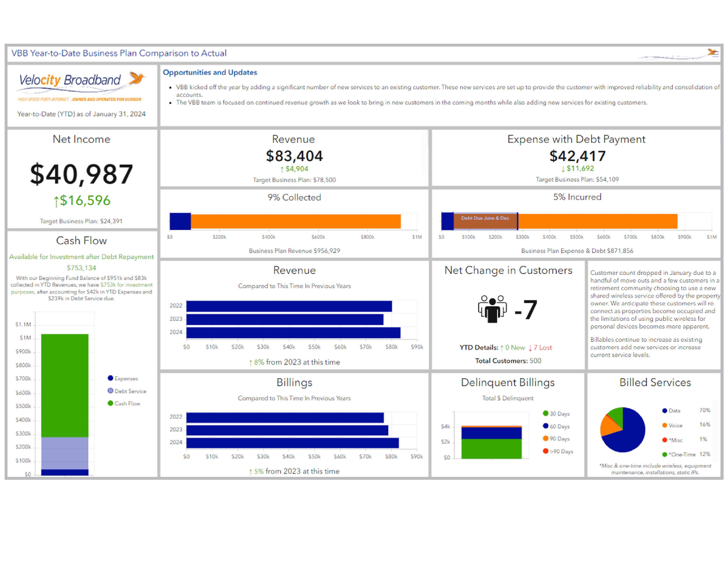Viewport: 728px width, 563px height.
Task: Select the 2024 bar in Billings chart
Action: tap(293, 443)
